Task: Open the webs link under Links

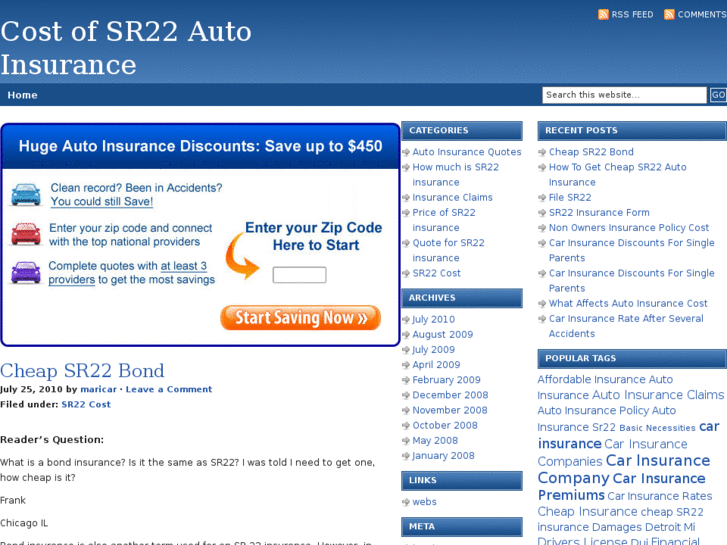Action: pos(424,502)
